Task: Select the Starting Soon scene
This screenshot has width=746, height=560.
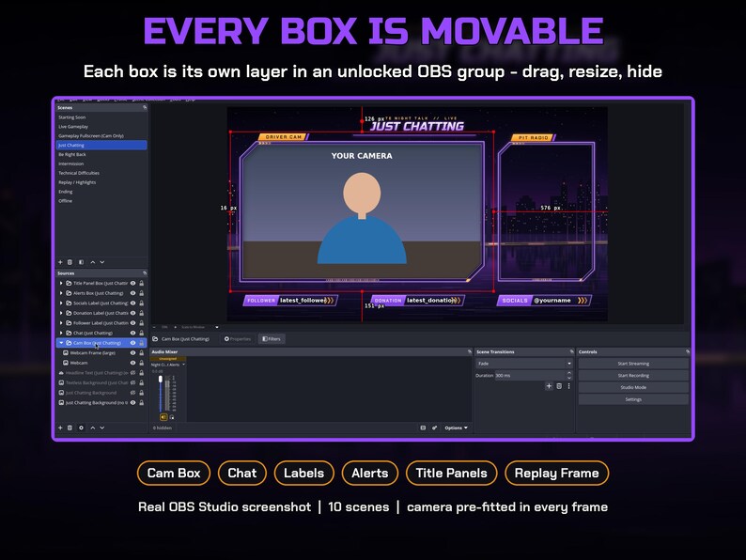Action: click(101, 117)
